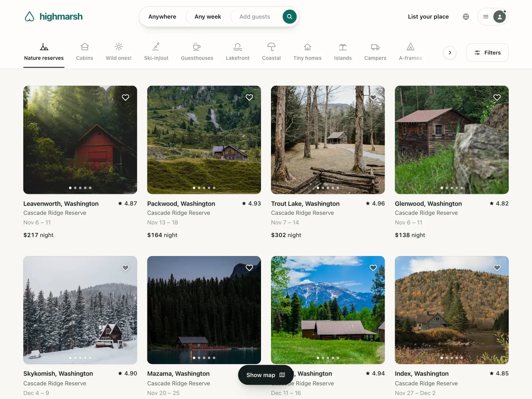Open the Leavenworth red barn photo
This screenshot has width=532, height=399.
coord(80,140)
